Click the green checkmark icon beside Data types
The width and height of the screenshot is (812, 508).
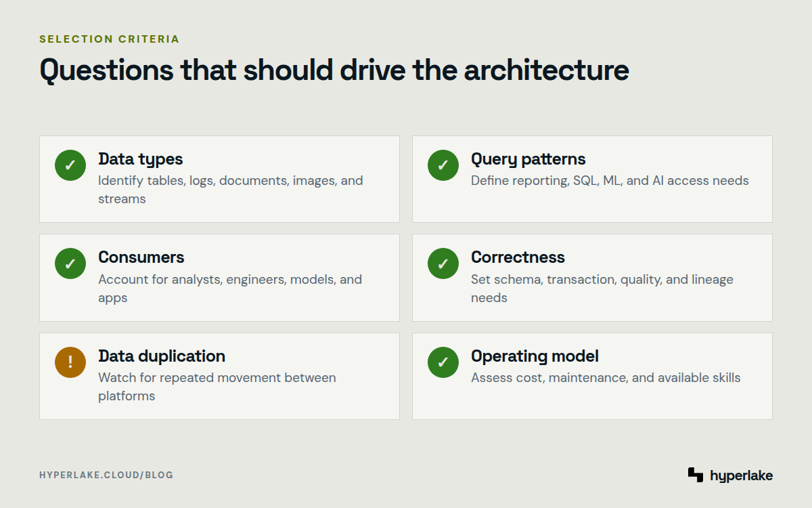(x=70, y=165)
